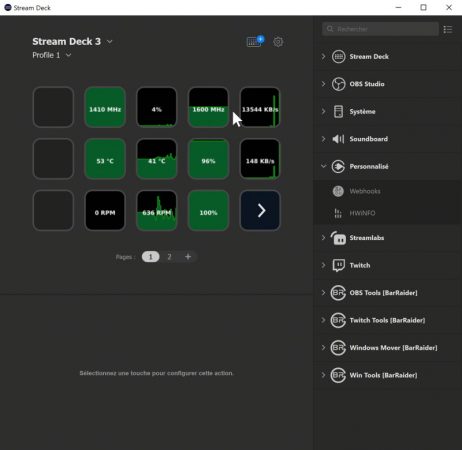Viewport: 462px width, 450px height.
Task: Expand the Système category chevron
Action: 323,111
